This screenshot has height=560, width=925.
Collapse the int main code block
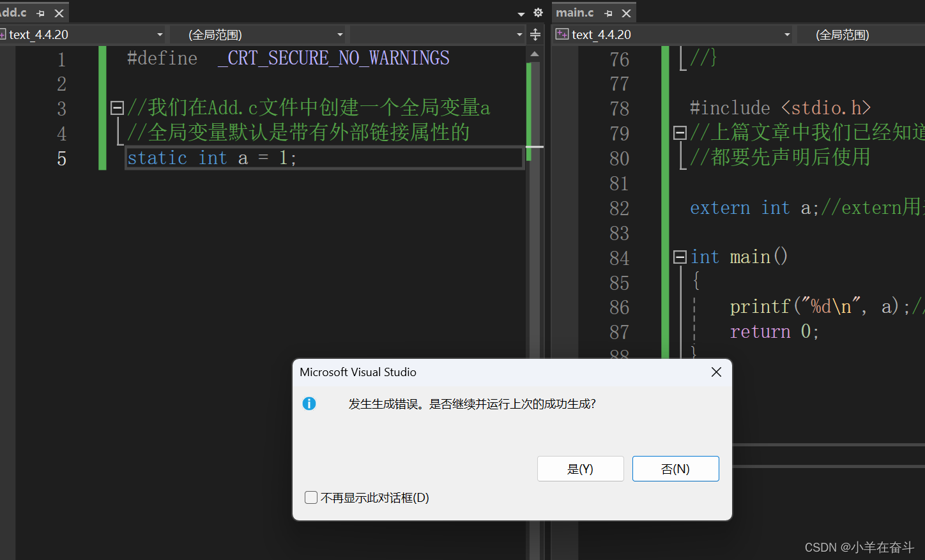tap(679, 257)
